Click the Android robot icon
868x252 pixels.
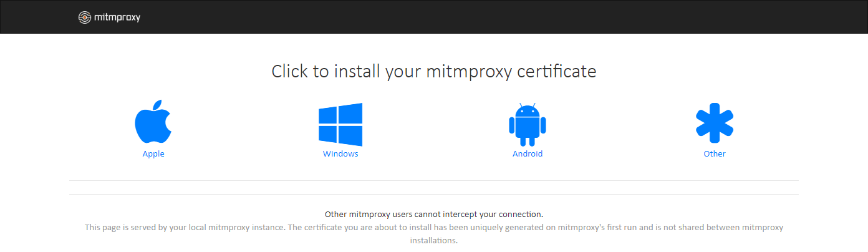pyautogui.click(x=528, y=124)
